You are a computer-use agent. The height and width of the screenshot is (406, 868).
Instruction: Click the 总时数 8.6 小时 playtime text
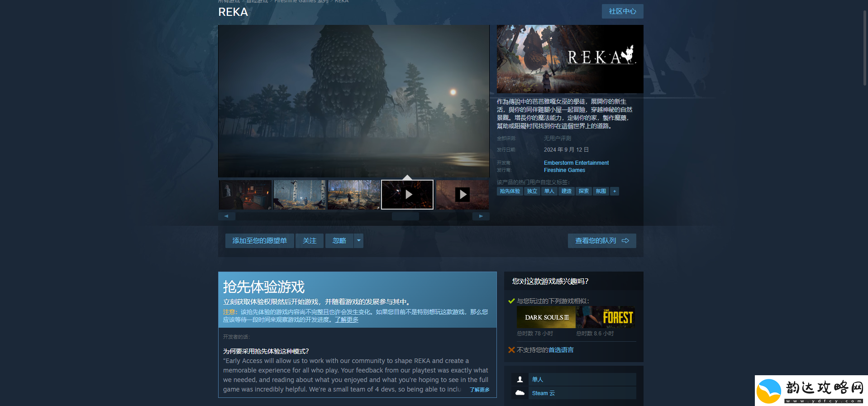[x=595, y=334]
